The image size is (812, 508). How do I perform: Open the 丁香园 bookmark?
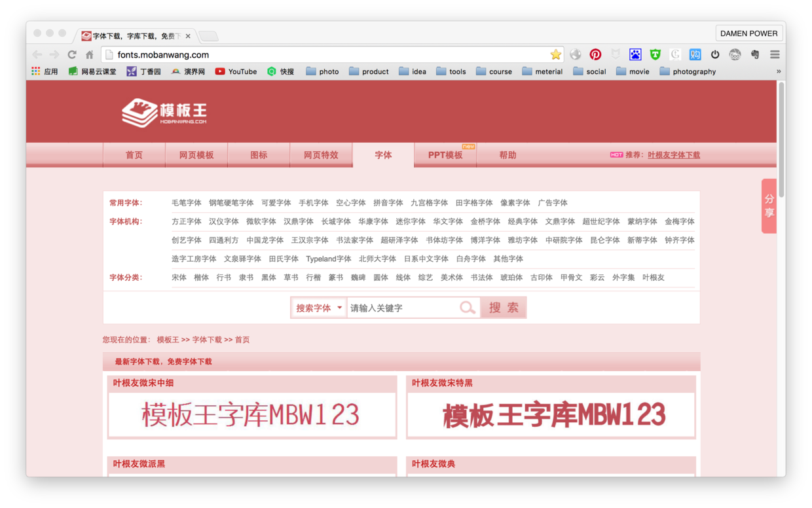click(143, 71)
